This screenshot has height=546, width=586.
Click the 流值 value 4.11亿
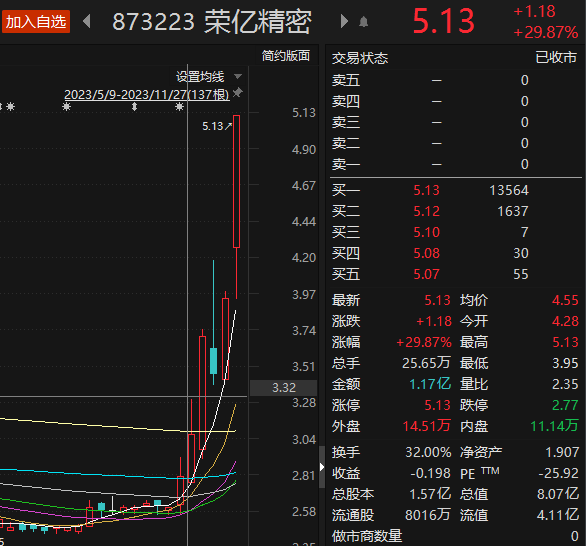click(x=558, y=515)
